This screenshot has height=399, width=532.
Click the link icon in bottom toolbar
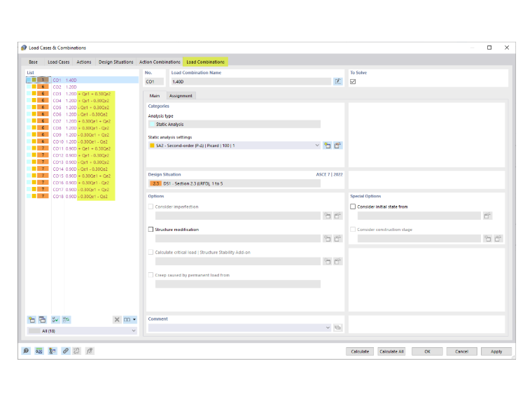pos(66,351)
